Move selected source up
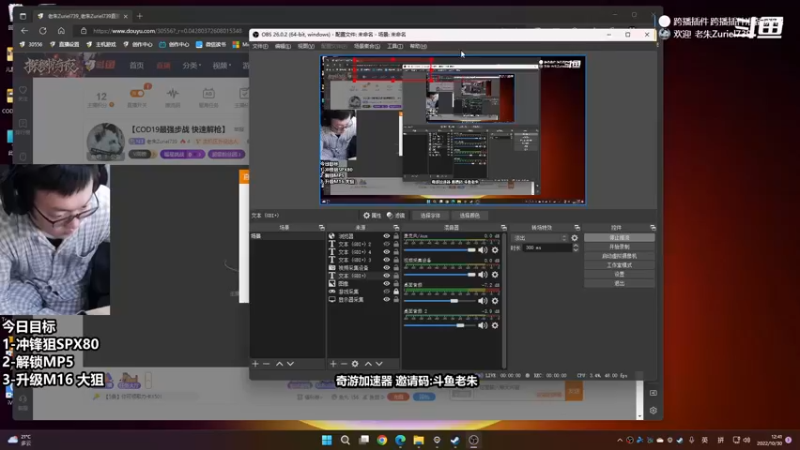 tap(368, 364)
